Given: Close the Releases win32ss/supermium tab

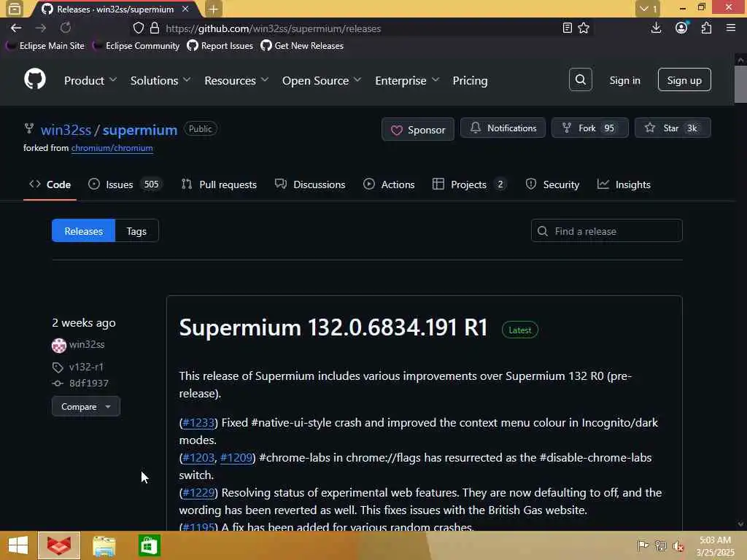Looking at the screenshot, I should (x=185, y=9).
